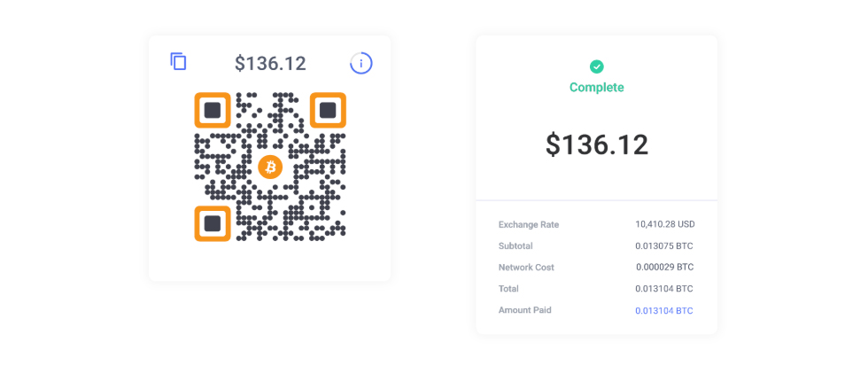Click the green Complete checkmark icon
868x366 pixels.
(x=596, y=66)
